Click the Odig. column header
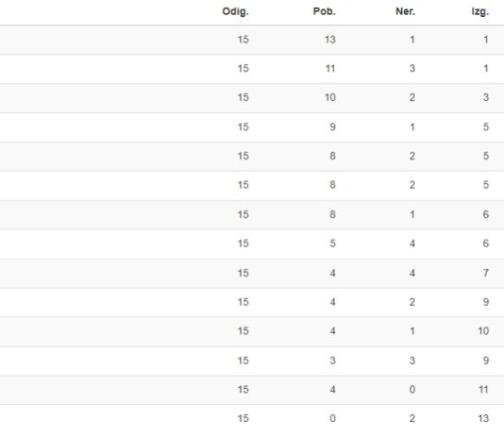Screen dimensions: 504x436 [235, 12]
